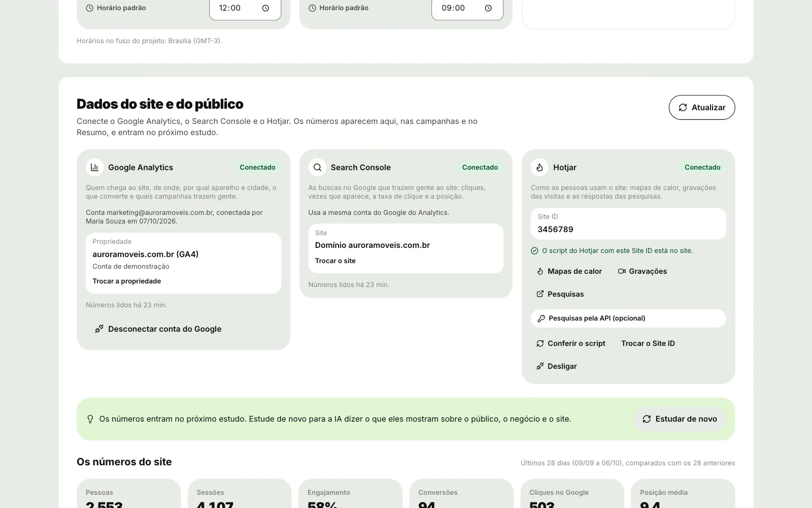The height and width of the screenshot is (508, 812).
Task: Click the lightbulb icon in the green banner
Action: pyautogui.click(x=90, y=419)
